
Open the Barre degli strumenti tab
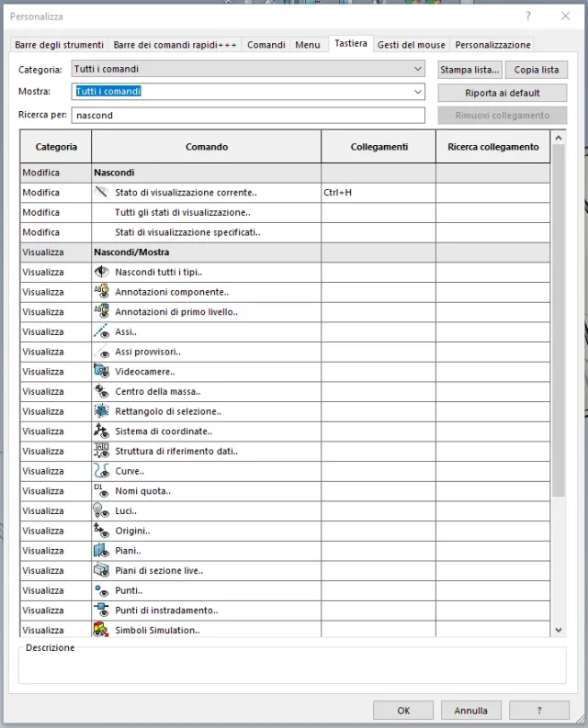click(x=60, y=45)
